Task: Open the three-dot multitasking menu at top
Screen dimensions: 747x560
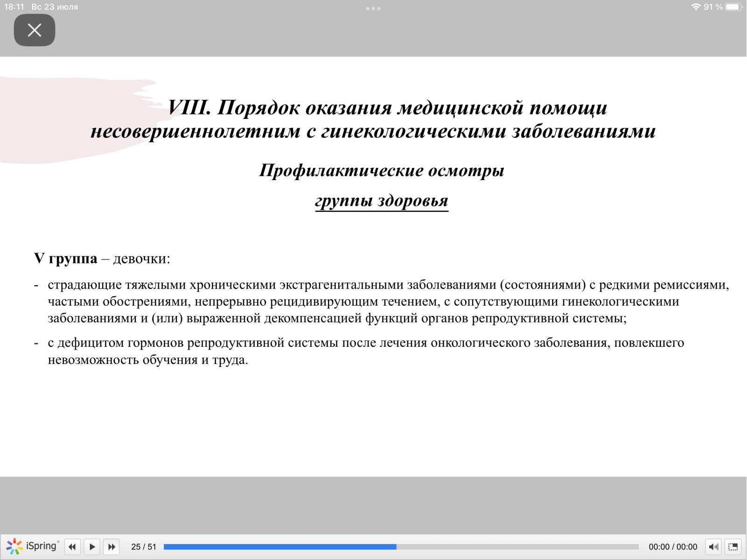Action: (373, 8)
